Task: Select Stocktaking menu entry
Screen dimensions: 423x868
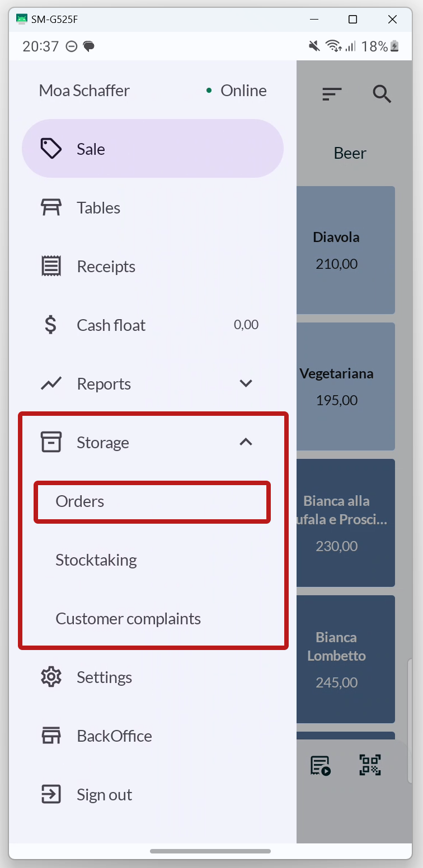Action: pyautogui.click(x=96, y=560)
